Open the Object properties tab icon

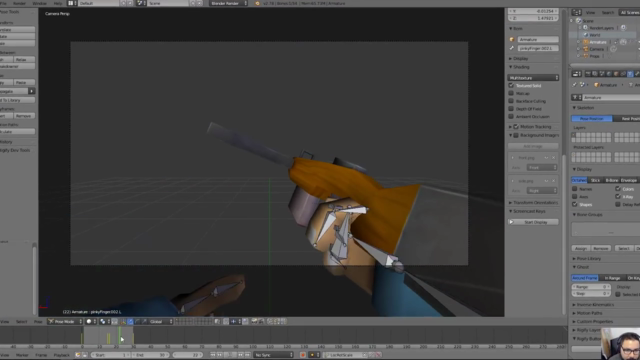616,74
